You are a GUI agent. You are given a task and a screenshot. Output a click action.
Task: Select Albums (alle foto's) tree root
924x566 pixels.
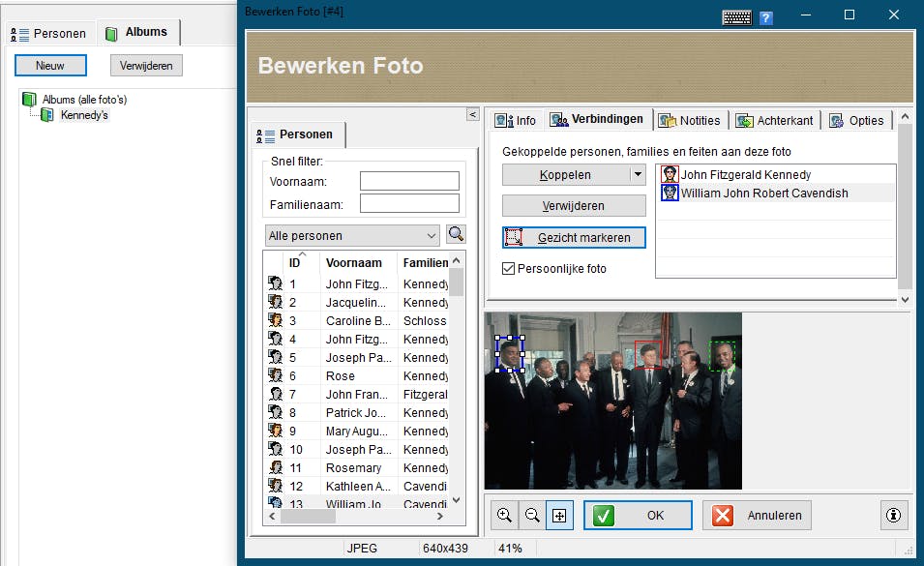(84, 99)
